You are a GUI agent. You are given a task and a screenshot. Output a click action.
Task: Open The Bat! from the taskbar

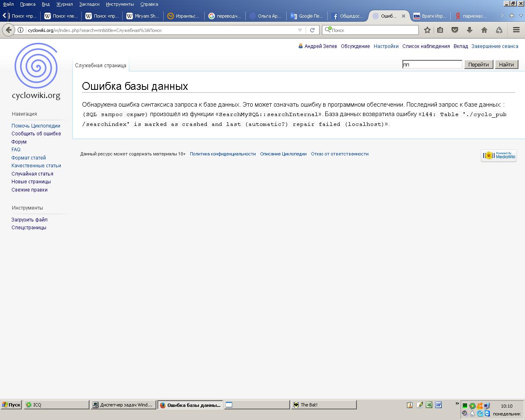pos(323,405)
